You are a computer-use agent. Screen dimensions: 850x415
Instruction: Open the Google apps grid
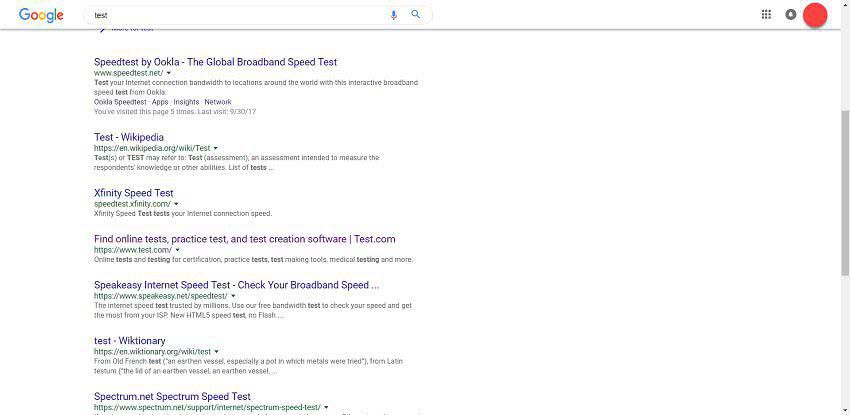point(766,15)
